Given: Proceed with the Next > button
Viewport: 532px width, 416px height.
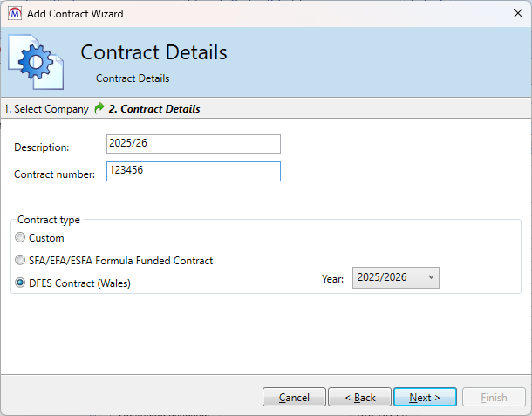Looking at the screenshot, I should 425,398.
